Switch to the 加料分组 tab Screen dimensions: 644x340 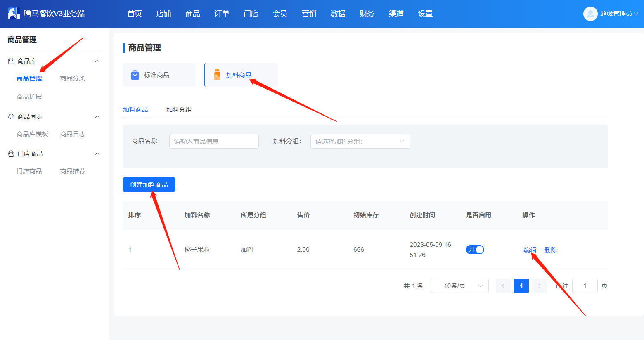click(179, 110)
